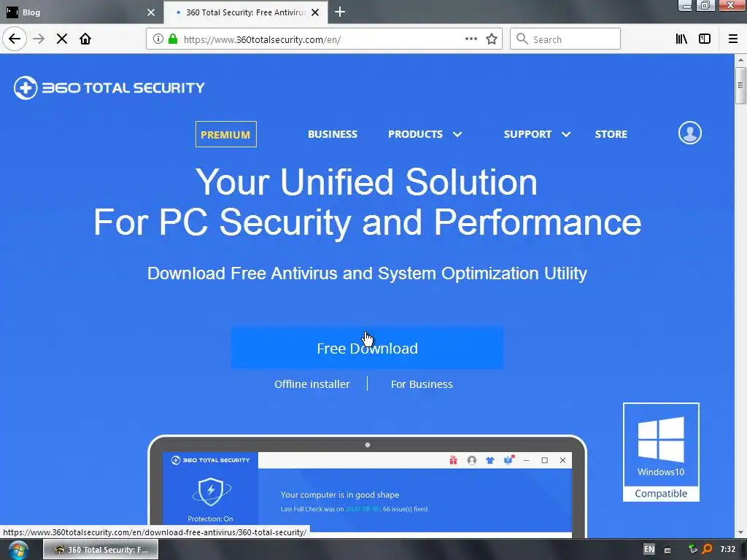This screenshot has height=560, width=747.
Task: Click the orange magnifier tray icon
Action: (708, 550)
